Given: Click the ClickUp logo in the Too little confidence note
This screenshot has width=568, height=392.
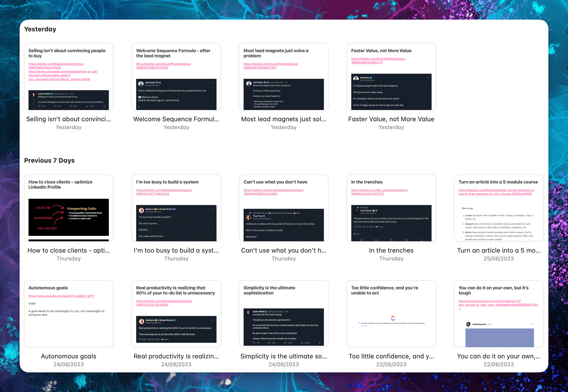Looking at the screenshot, I should 393,318.
